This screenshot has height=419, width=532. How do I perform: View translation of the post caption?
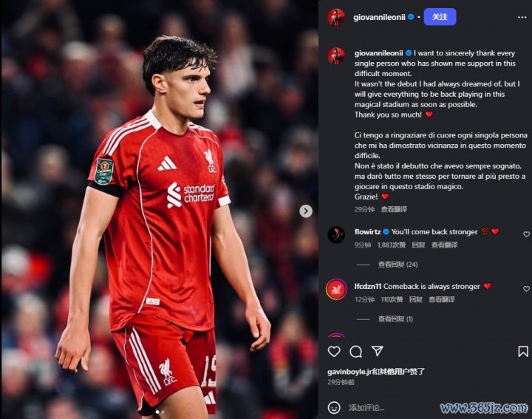(394, 209)
